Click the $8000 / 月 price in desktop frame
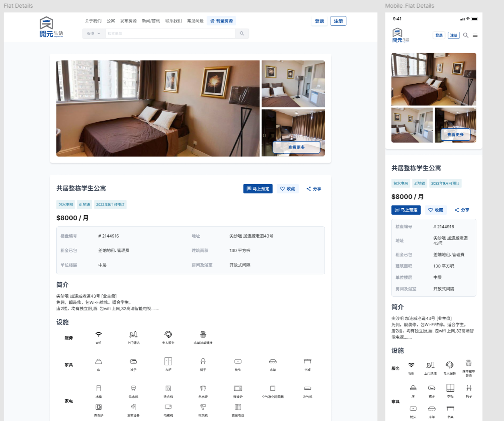Image resolution: width=504 pixels, height=421 pixels. click(72, 218)
